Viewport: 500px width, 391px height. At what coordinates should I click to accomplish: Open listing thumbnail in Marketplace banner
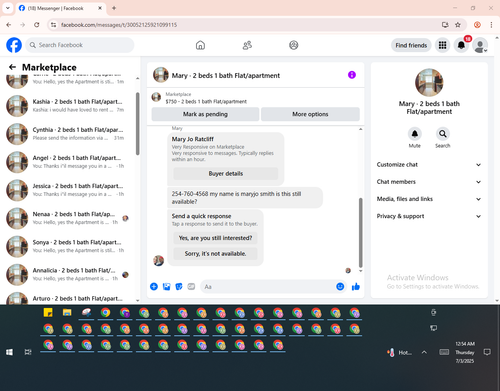tap(156, 97)
